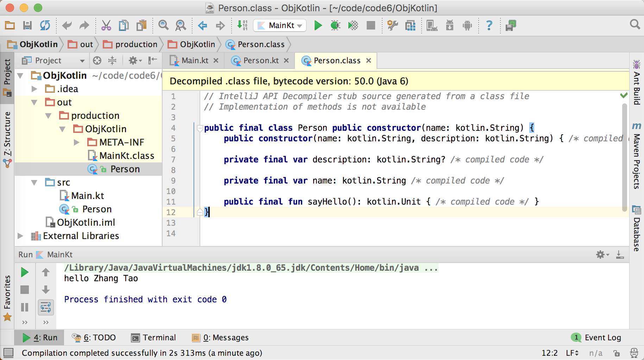This screenshot has height=360, width=644.
Task: Open the 6: TODO tool window tab
Action: click(94, 338)
